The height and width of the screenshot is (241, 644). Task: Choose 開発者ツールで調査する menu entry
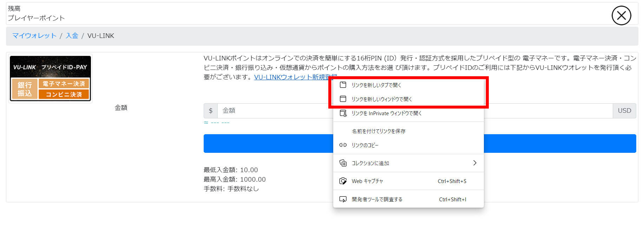click(x=408, y=199)
